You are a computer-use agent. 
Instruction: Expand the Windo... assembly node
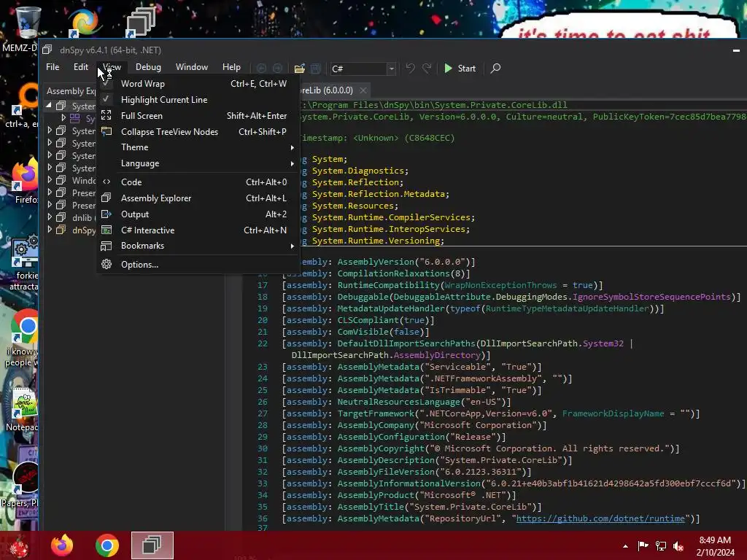[50, 180]
